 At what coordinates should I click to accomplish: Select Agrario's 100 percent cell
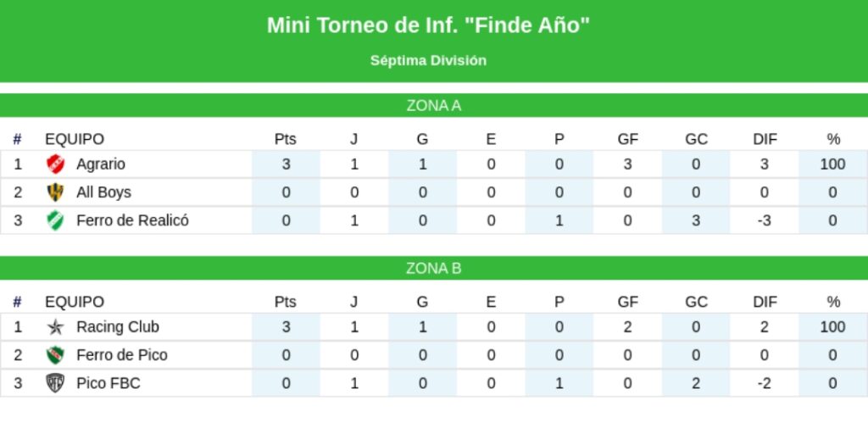832,164
